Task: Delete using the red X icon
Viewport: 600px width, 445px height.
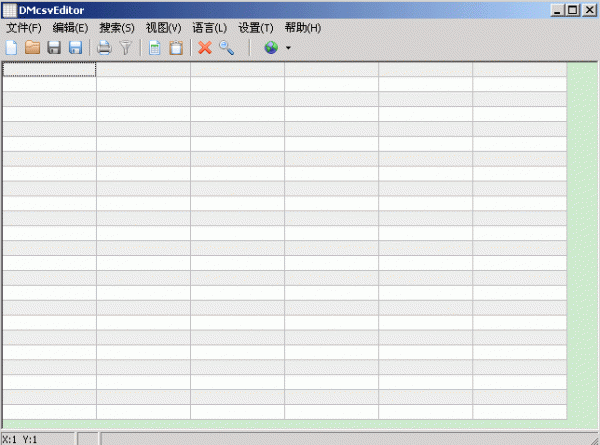Action: coord(205,48)
